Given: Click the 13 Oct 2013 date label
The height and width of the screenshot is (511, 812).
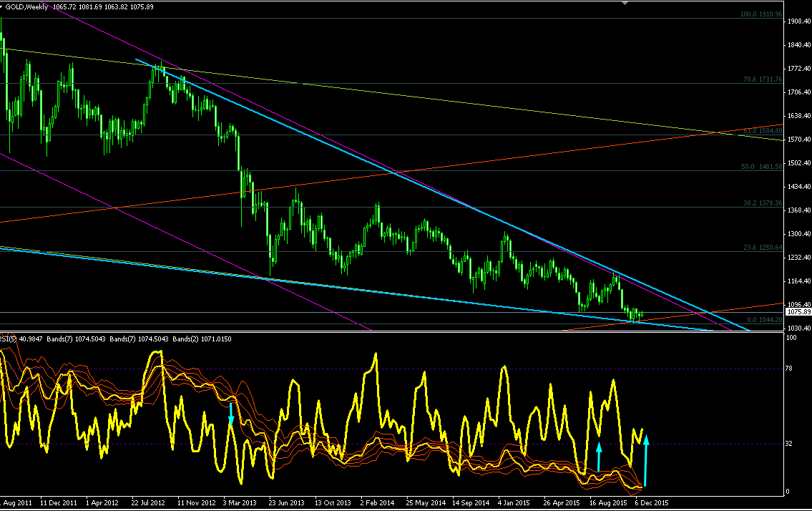Looking at the screenshot, I should [333, 502].
